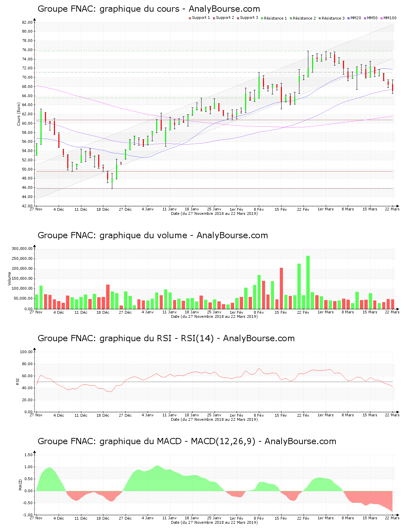Click the Support 1 legend color square

pyautogui.click(x=190, y=18)
